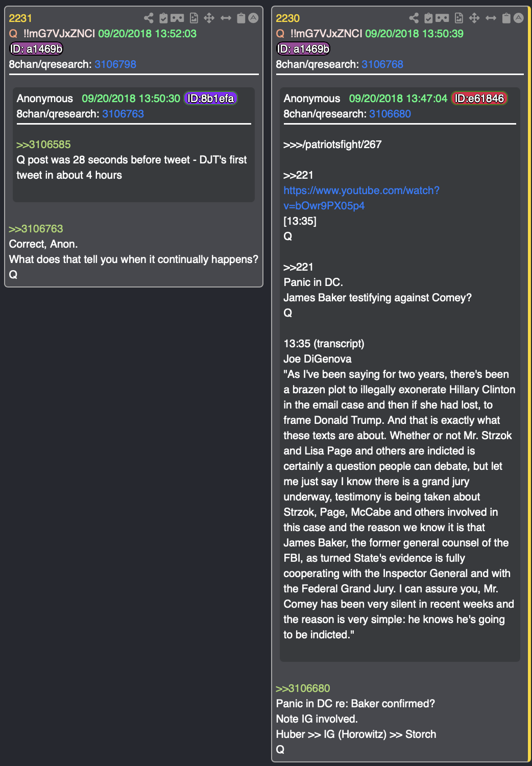Open 8chan post link 3106798
Screen dimensions: 532x766
(115, 64)
